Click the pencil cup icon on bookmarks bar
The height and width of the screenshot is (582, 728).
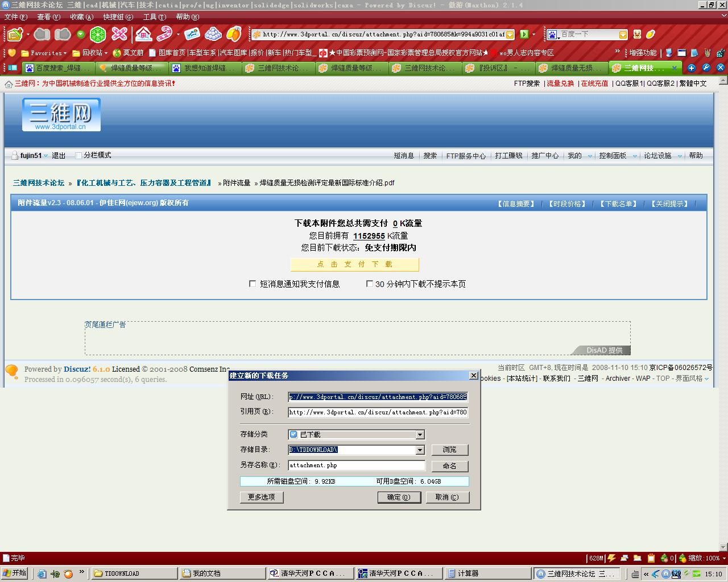click(708, 53)
